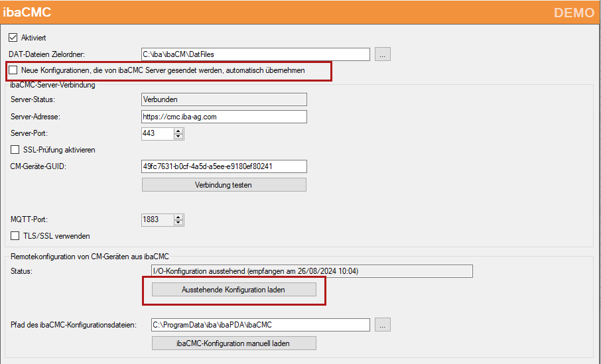Viewport: 601px width, 364px height.
Task: Click the ibaCMC title in the orange header
Action: click(x=27, y=12)
